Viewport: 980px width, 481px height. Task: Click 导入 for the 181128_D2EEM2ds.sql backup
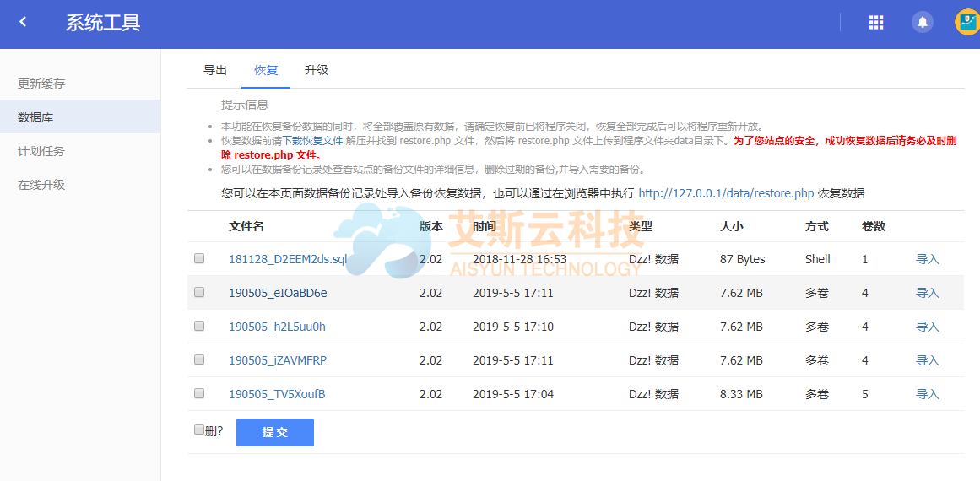pos(928,259)
